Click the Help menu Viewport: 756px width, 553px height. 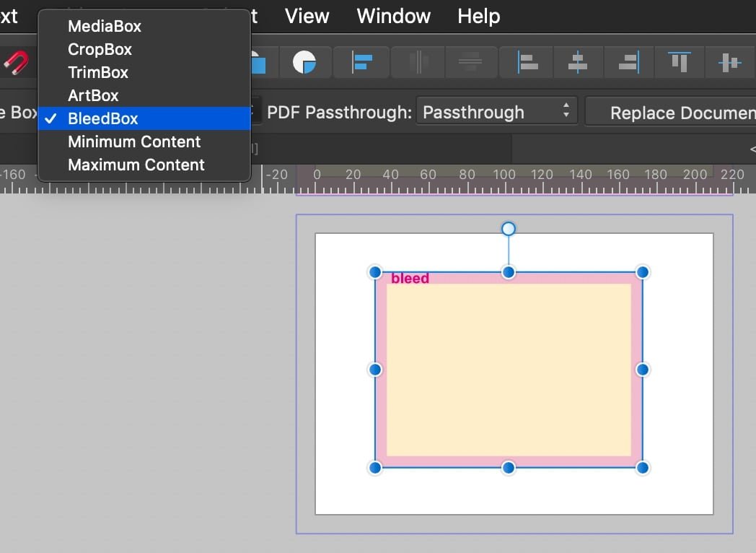click(478, 16)
